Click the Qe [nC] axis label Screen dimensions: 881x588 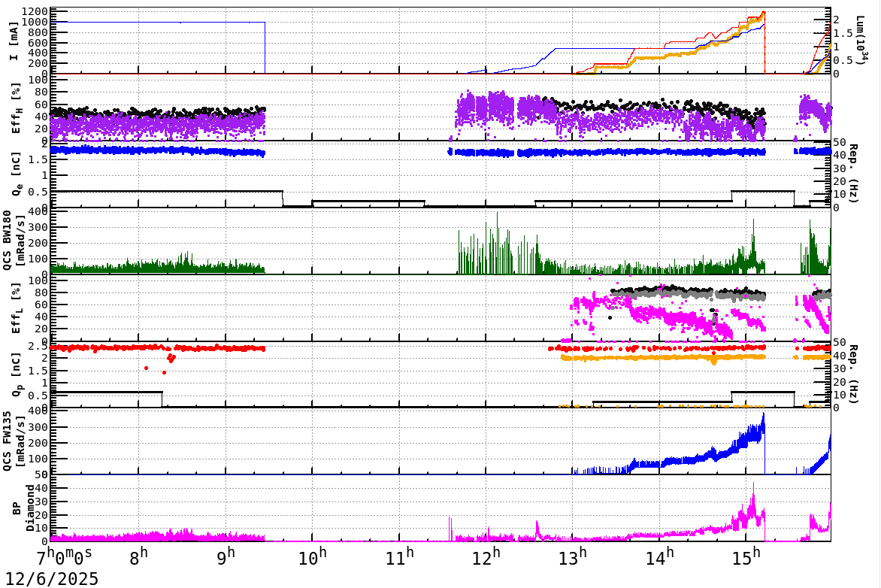(17, 173)
